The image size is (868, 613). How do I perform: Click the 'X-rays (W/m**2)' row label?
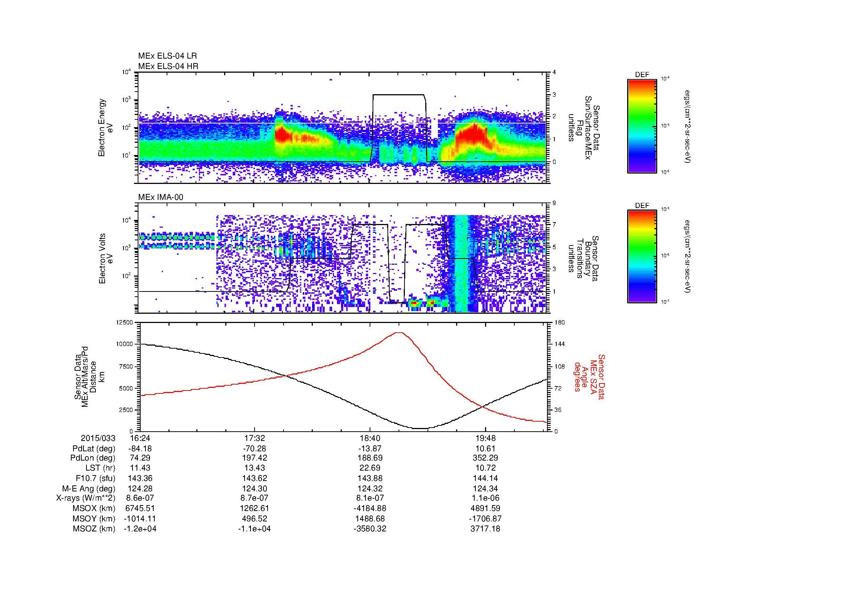[x=86, y=498]
